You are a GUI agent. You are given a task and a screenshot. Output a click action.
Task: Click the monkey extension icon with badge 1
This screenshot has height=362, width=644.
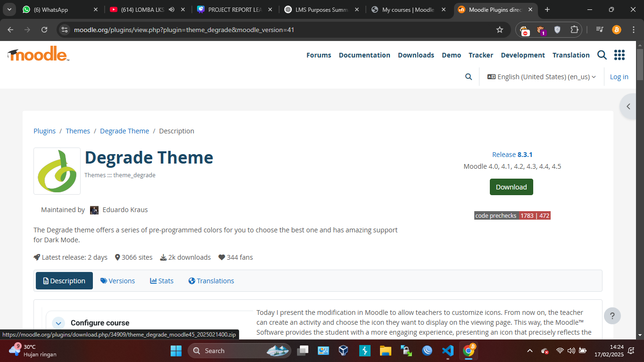click(541, 30)
